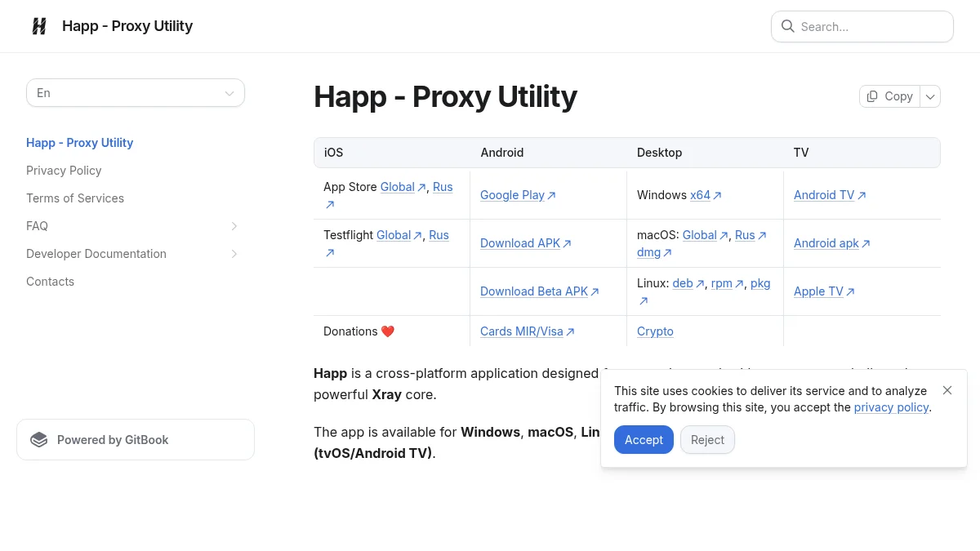Select Happ - Proxy Utility sidebar item
Screen dimensions: 980x551
(x=79, y=143)
